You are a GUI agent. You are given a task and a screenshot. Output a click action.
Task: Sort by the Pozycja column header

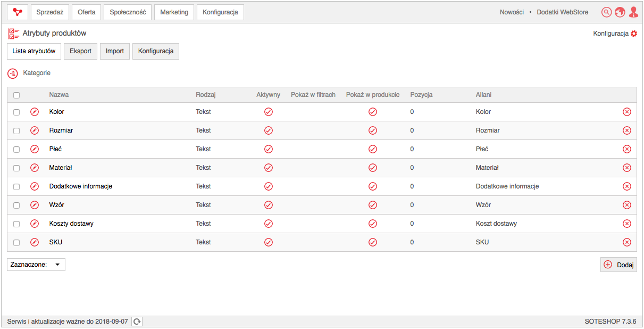[421, 95]
